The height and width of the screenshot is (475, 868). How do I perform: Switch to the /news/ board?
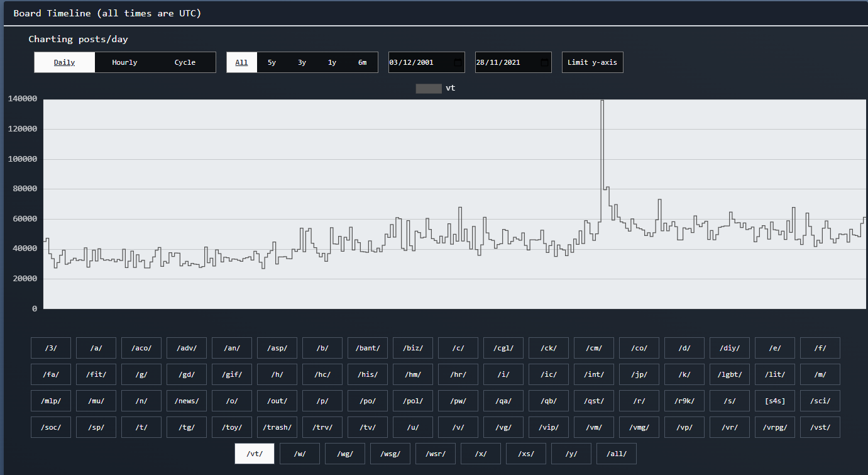pos(187,401)
